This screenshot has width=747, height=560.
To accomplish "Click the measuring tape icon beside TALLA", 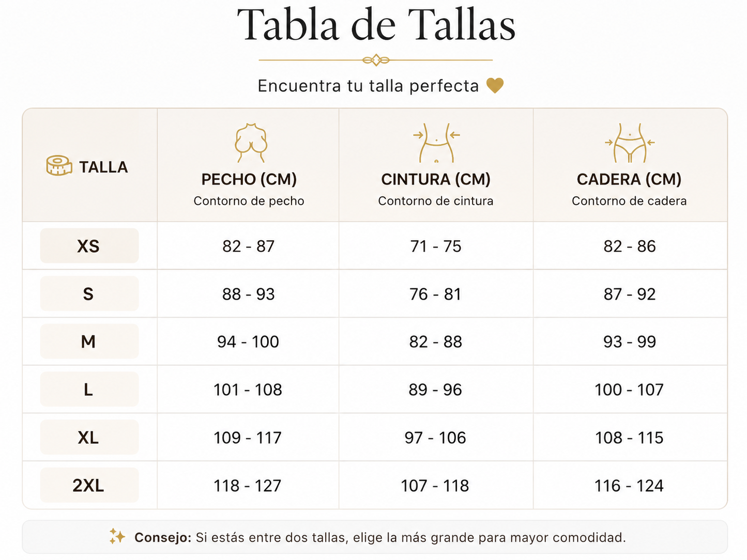I will coord(59,166).
